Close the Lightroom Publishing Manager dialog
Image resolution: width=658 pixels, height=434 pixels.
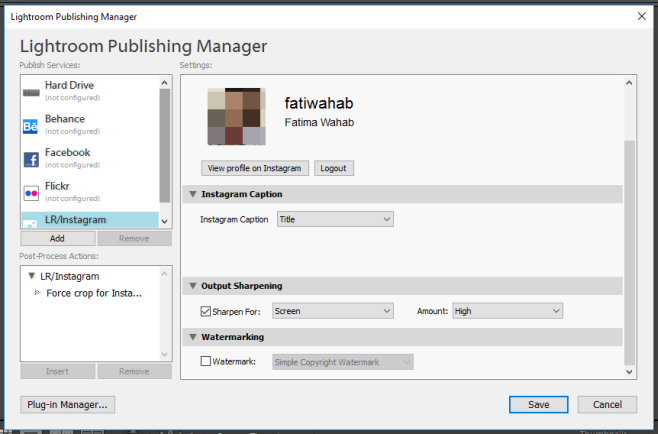(642, 16)
